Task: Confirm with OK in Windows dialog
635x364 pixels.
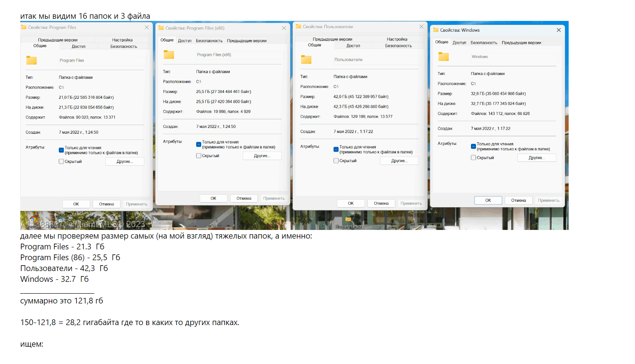Action: tap(488, 200)
